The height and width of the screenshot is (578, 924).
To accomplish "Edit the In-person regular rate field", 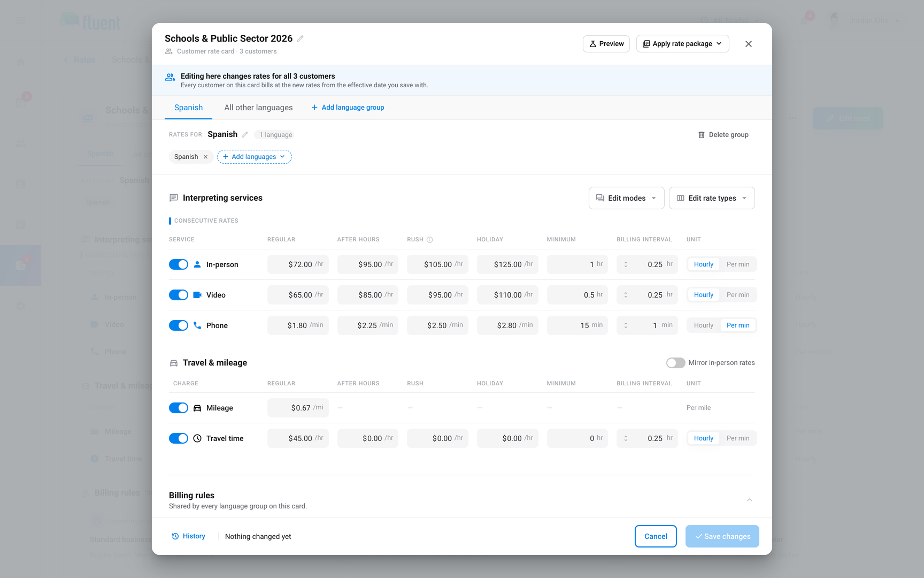I will tap(298, 264).
